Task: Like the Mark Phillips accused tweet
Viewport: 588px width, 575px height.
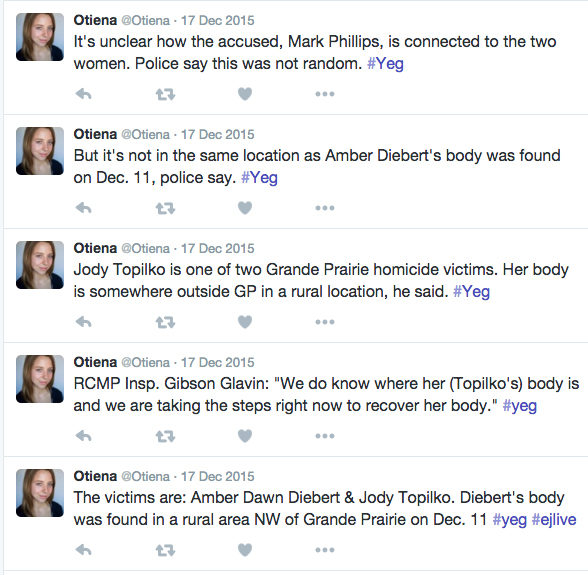Action: [245, 94]
